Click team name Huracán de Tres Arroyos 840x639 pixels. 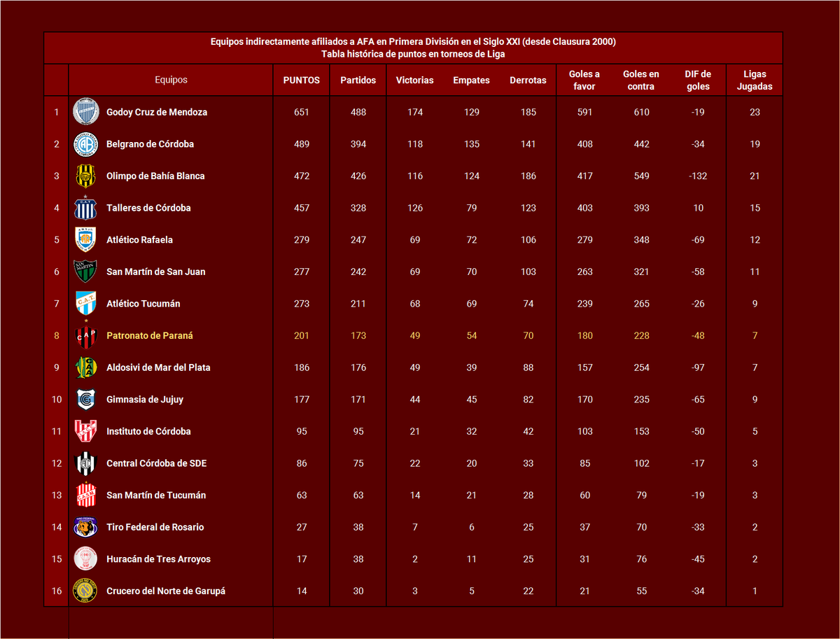click(x=158, y=559)
